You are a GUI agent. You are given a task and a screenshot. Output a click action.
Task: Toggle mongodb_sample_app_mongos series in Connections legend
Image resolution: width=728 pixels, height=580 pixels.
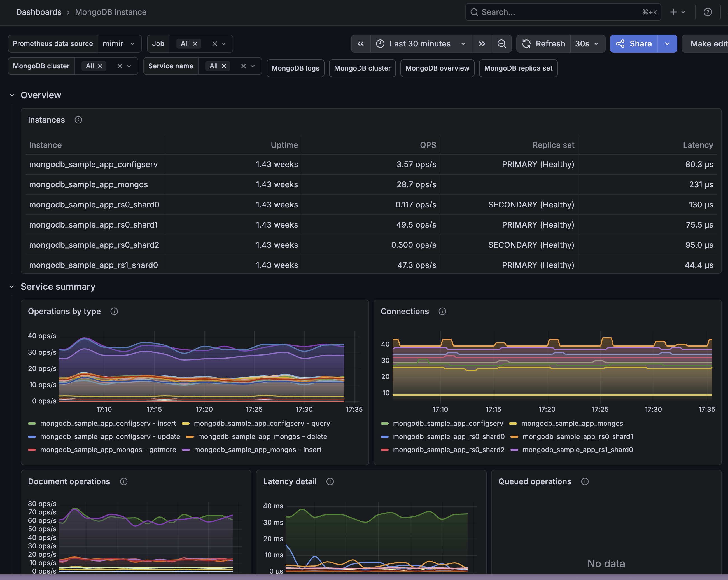click(x=572, y=423)
